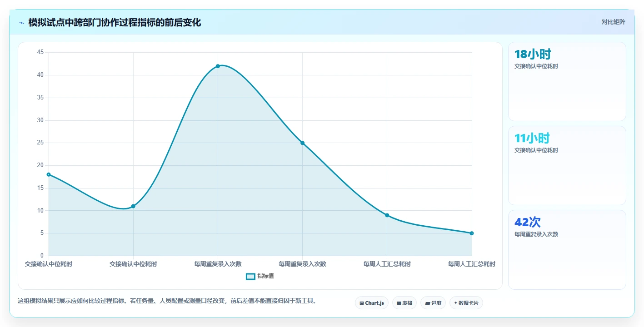Click the 指标值 legend label
Image resolution: width=644 pixels, height=327 pixels.
coord(266,276)
